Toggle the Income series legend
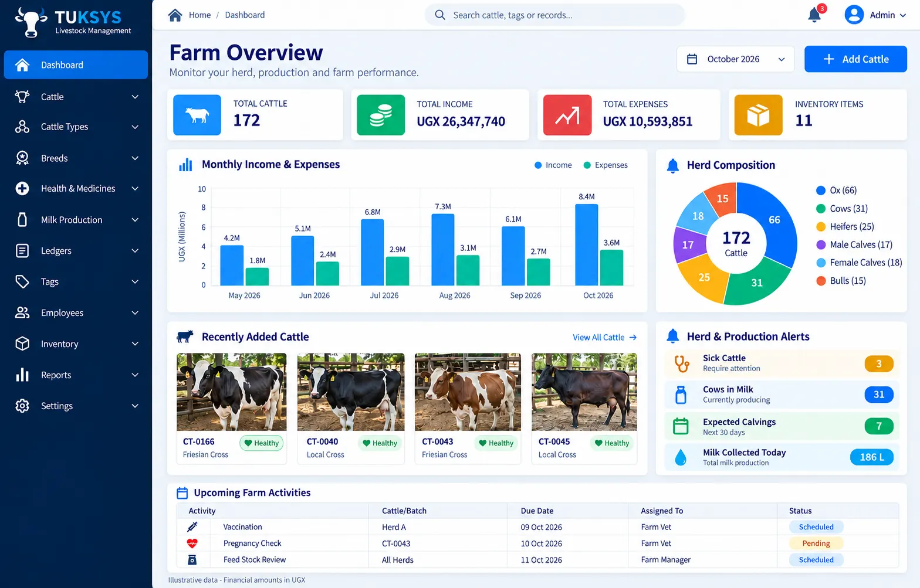The image size is (920, 588). pos(553,165)
